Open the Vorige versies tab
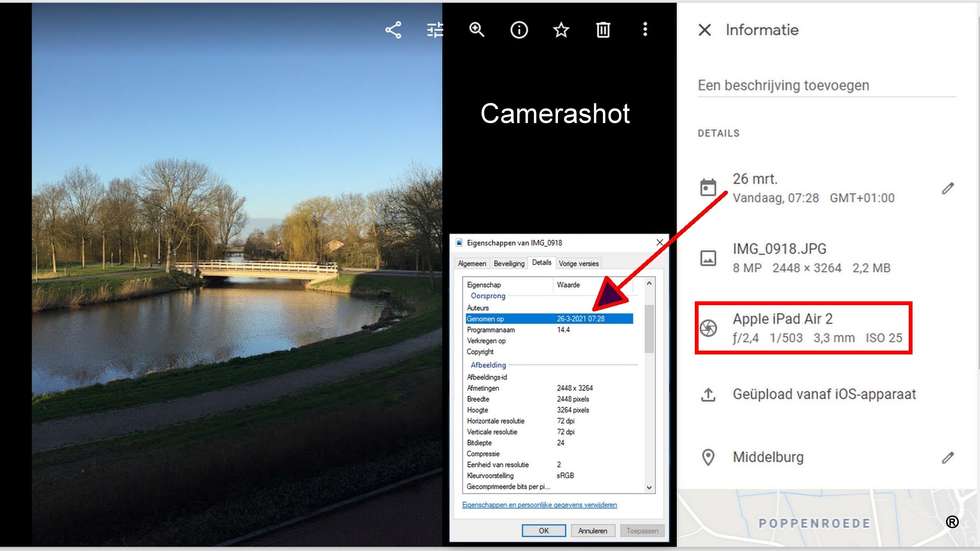This screenshot has height=551, width=980. click(x=579, y=264)
